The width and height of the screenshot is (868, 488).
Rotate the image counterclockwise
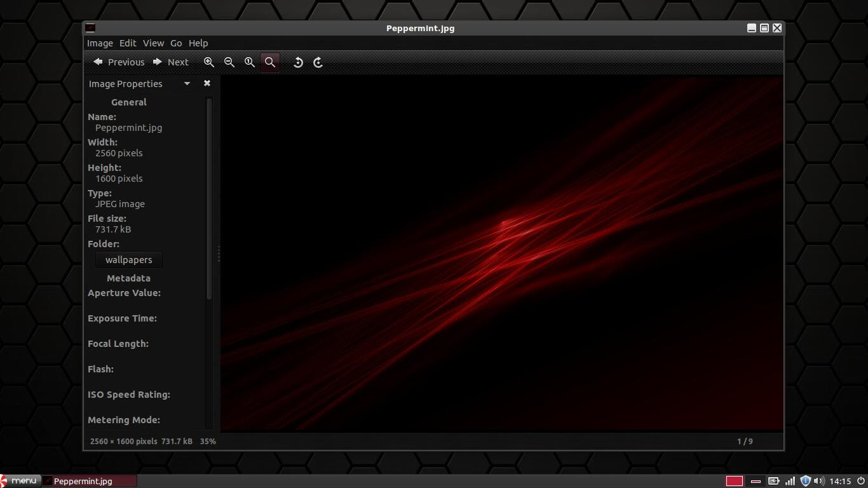tap(298, 62)
